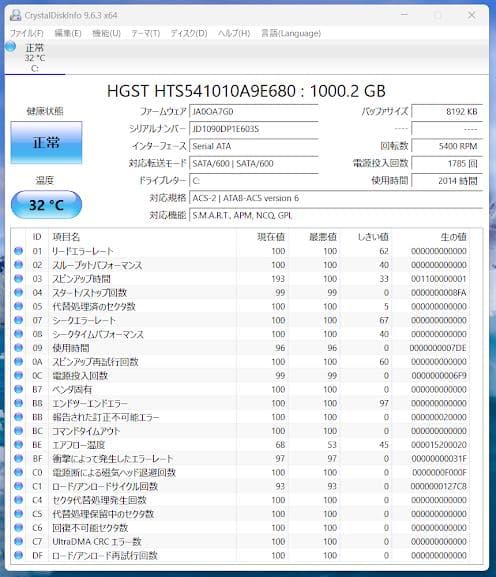Image resolution: width=496 pixels, height=577 pixels.
Task: Click the 生の値 column header
Action: (x=453, y=237)
